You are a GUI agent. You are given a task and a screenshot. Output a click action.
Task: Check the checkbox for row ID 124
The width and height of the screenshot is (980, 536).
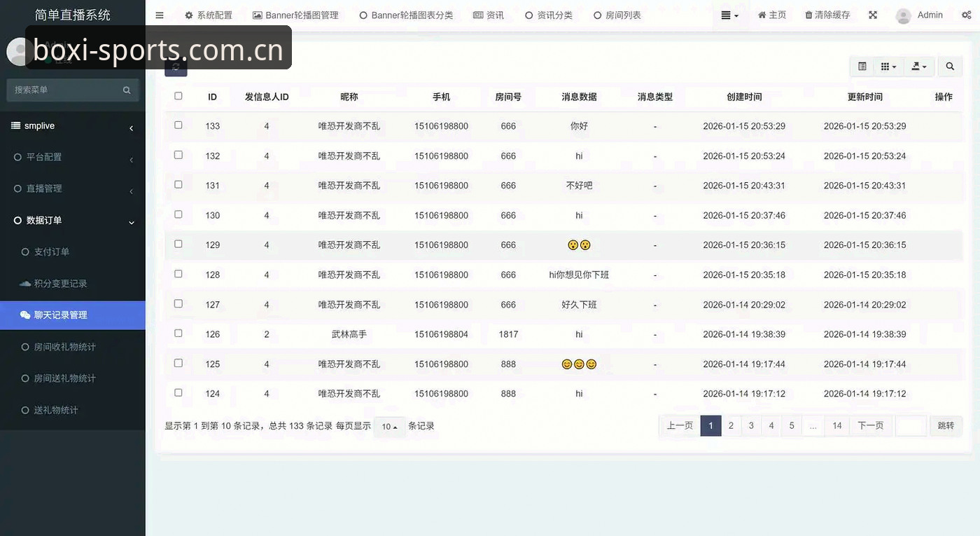pos(178,392)
